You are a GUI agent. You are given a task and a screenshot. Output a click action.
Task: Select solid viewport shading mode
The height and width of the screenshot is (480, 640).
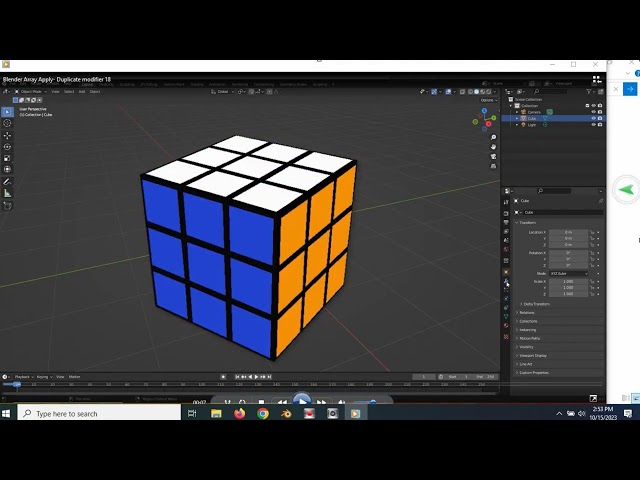[x=476, y=92]
